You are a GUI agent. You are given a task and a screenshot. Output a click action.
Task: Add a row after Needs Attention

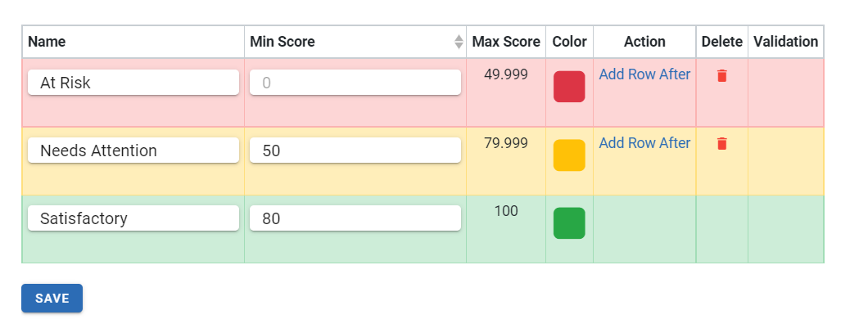[x=644, y=142]
